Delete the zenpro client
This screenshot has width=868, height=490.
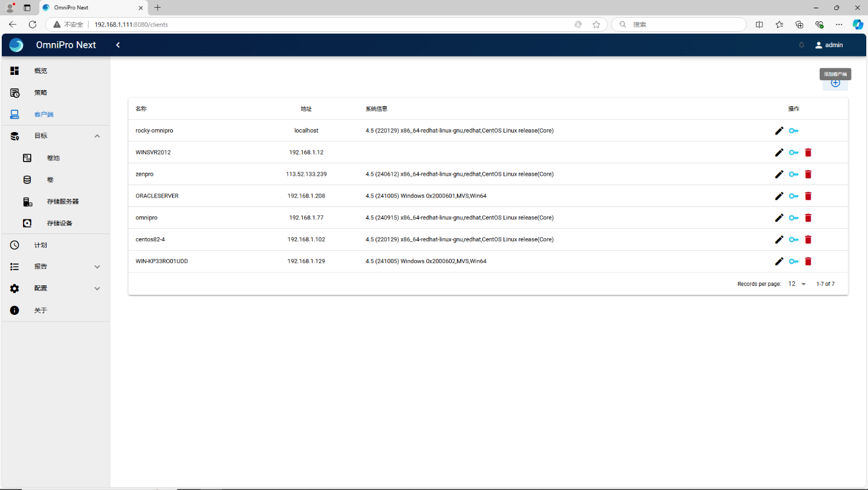click(x=808, y=175)
